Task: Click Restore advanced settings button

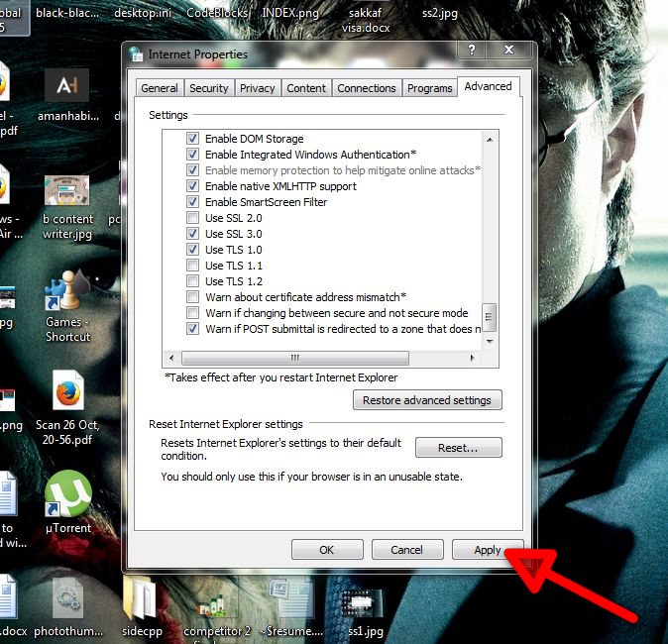Action: tap(427, 400)
